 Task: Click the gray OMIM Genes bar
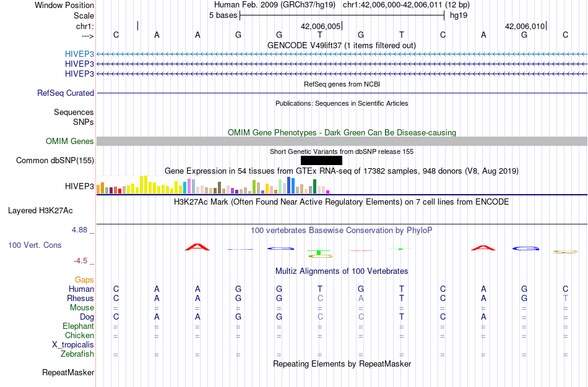click(342, 141)
